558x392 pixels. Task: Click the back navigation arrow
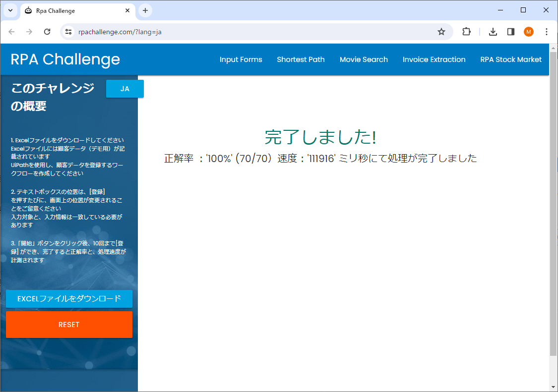click(11, 31)
